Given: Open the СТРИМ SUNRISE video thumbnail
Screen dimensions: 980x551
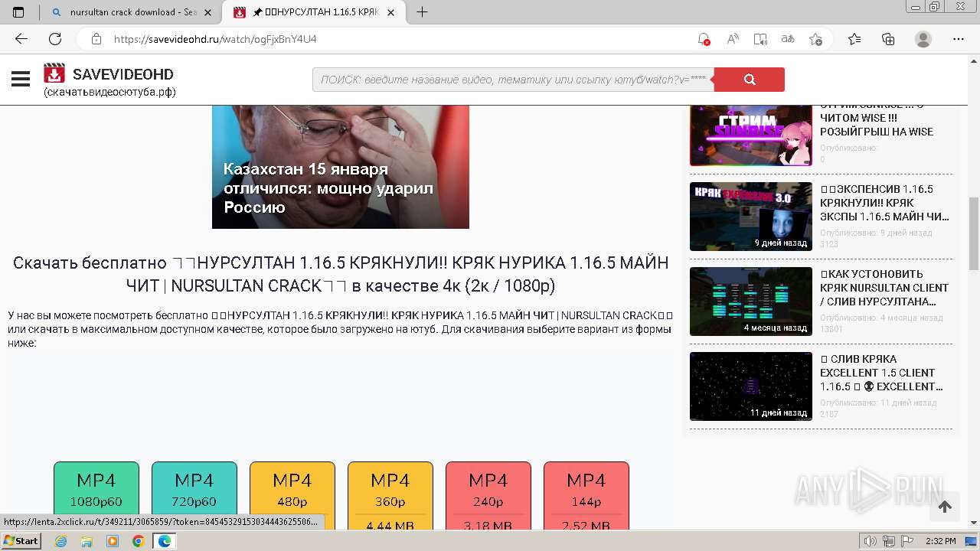Looking at the screenshot, I should (750, 135).
